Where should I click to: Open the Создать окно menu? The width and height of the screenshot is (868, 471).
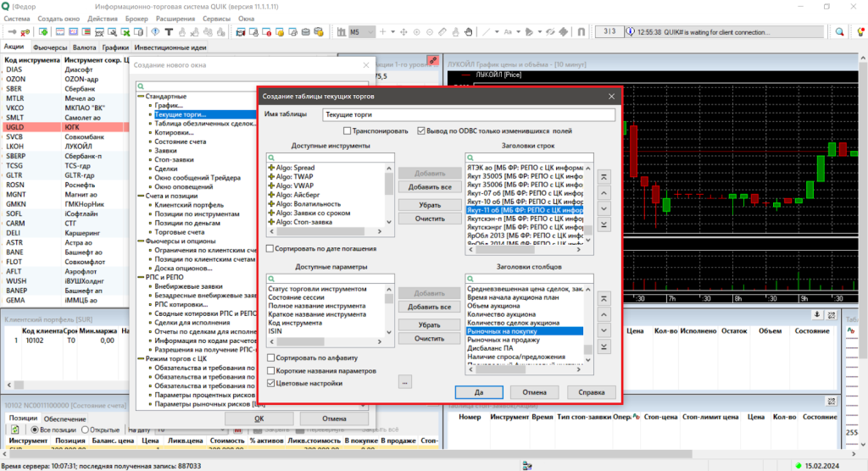click(58, 19)
